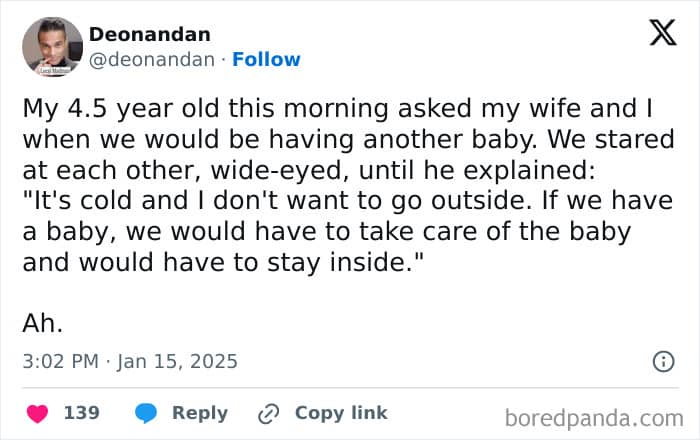This screenshot has width=700, height=440.
Task: Click the "Ah." line of the tweet
Action: 43,322
